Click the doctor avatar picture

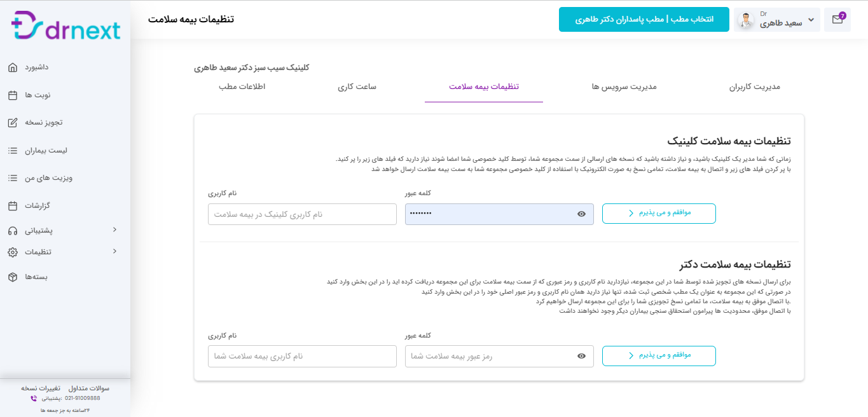coord(746,21)
